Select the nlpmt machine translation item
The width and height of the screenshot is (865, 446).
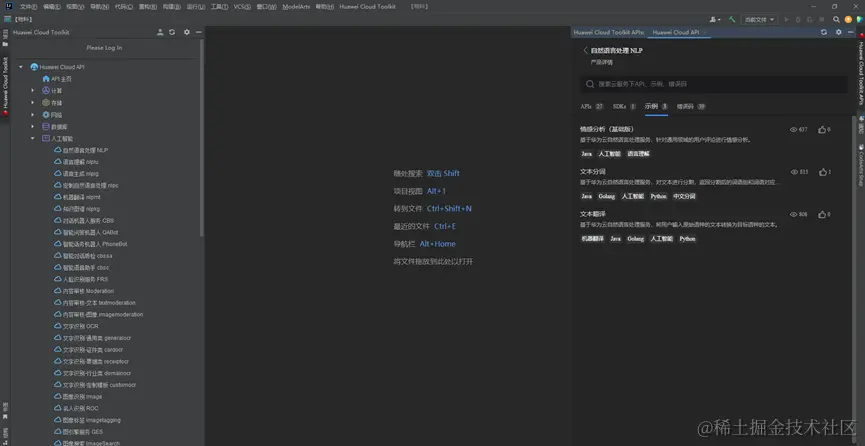point(77,197)
